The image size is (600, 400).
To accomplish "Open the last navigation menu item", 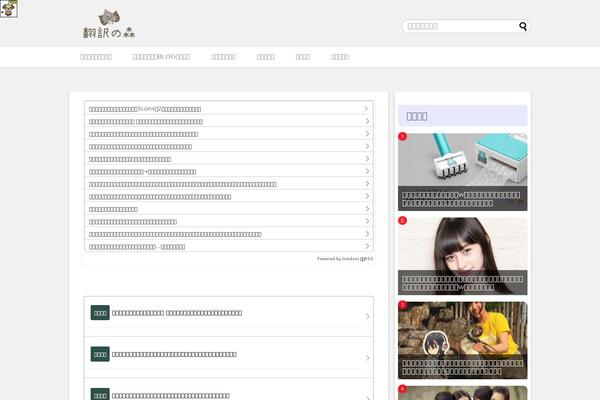I will click(x=340, y=57).
